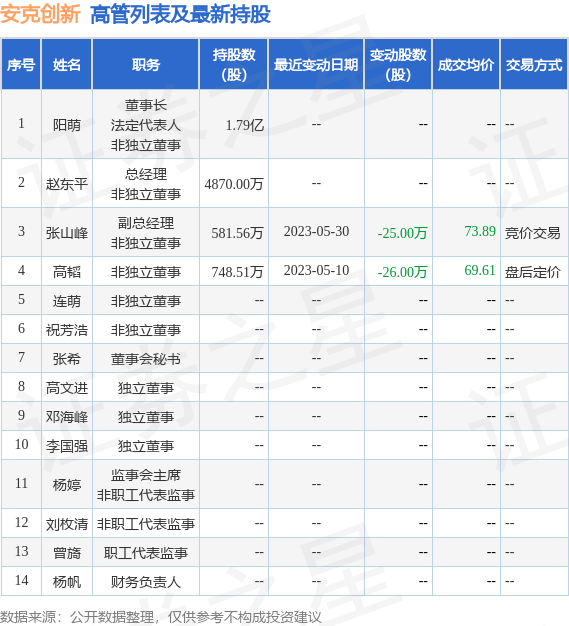The image size is (569, 626).
Task: Select the 变动股数(股) column header
Action: (x=398, y=65)
